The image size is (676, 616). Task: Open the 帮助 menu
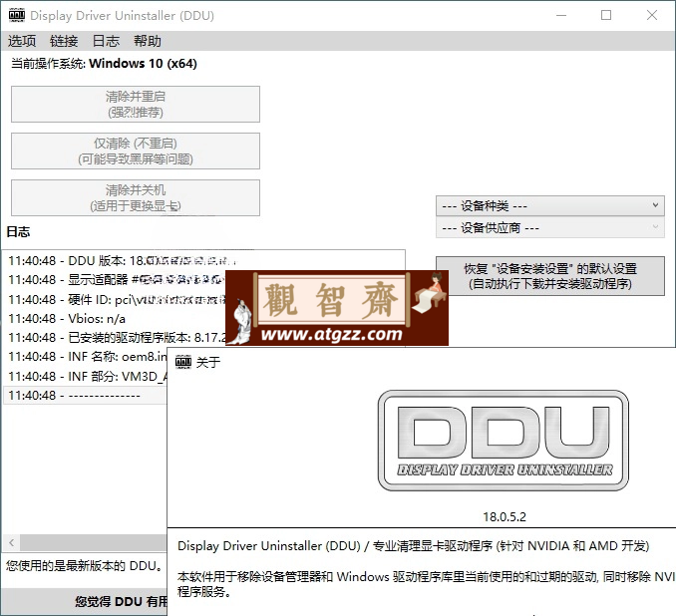(148, 41)
